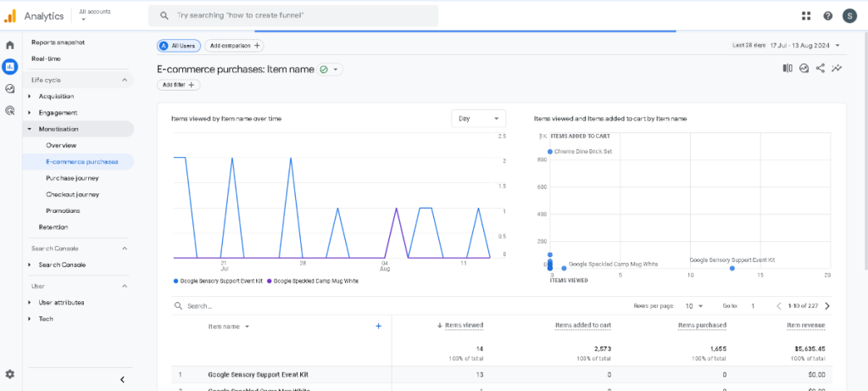Screen dimensions: 868x391
Task: Open the Rows per page dropdown
Action: pyautogui.click(x=693, y=305)
